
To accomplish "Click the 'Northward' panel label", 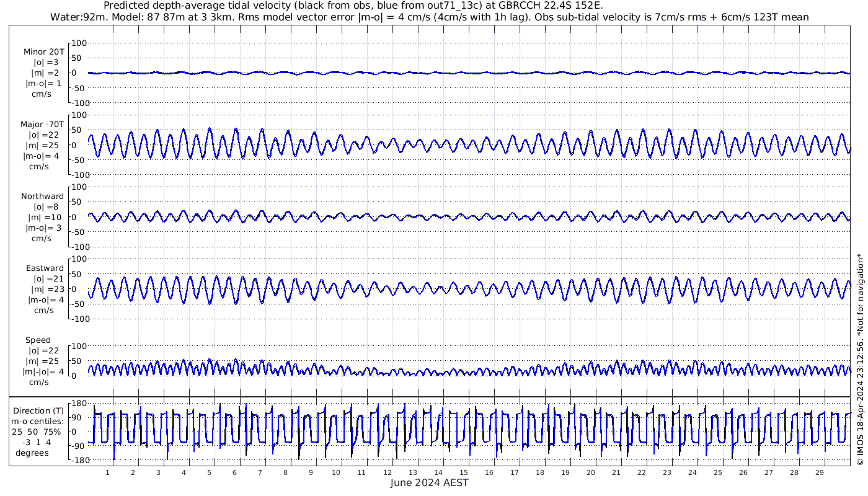I will 43,196.
